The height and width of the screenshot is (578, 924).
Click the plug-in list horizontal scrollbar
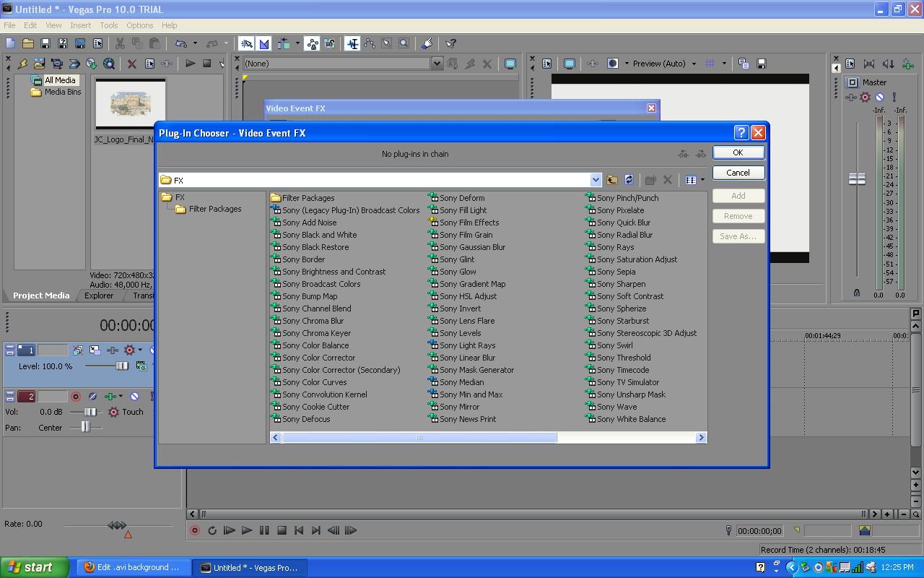click(419, 437)
